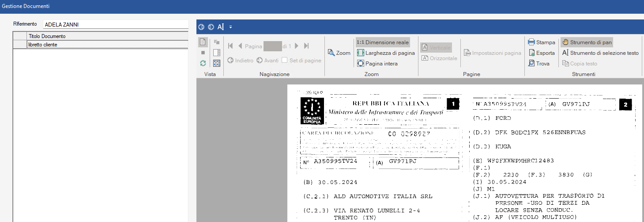This screenshot has width=644, height=222.
Task: Open the Trova search tool
Action: tap(539, 64)
